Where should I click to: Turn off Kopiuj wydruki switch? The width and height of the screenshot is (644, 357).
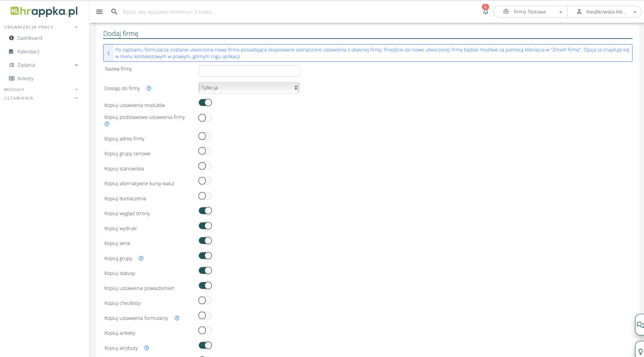point(205,226)
